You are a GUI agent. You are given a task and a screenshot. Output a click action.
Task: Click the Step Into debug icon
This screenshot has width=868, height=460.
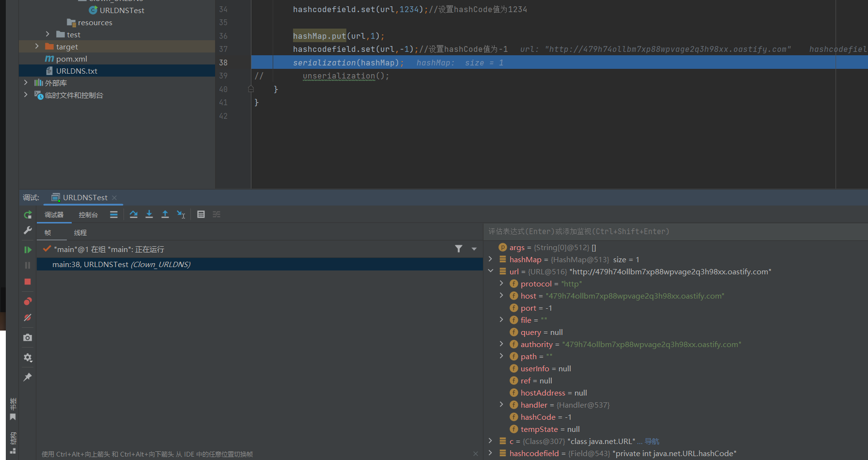pos(149,214)
